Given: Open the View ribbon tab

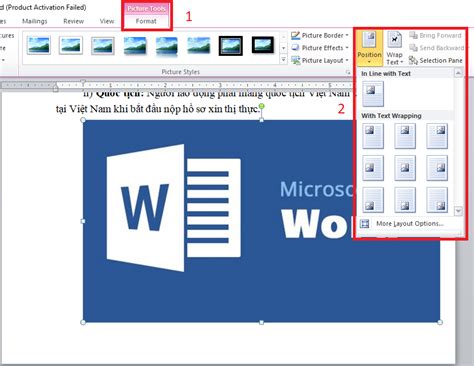Looking at the screenshot, I should pyautogui.click(x=107, y=21).
